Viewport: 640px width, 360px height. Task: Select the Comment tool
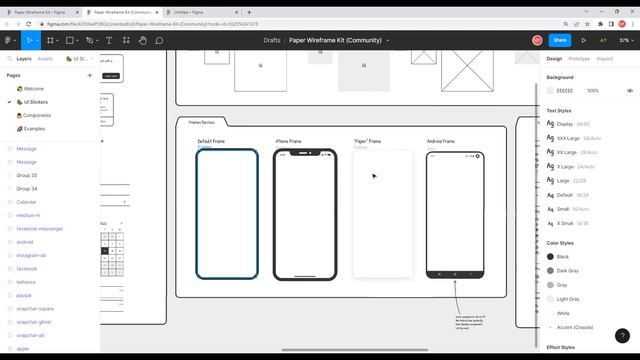click(159, 40)
